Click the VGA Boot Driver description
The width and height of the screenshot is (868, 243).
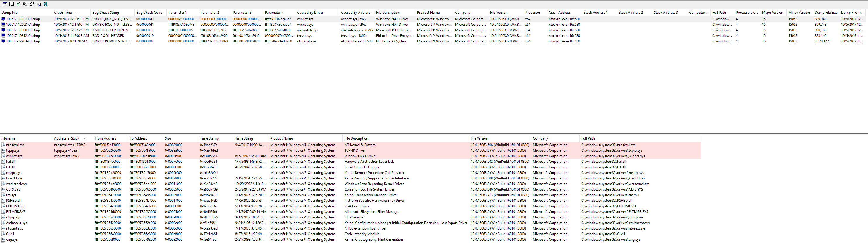tap(357, 206)
